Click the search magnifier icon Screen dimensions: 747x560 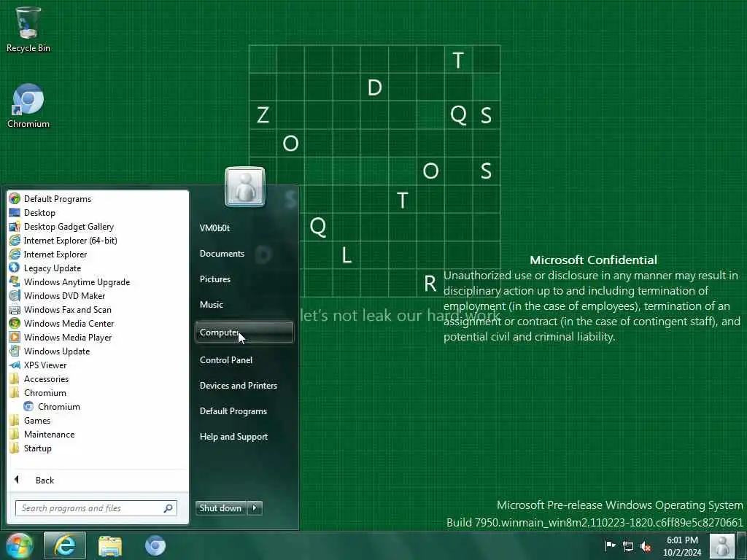(169, 508)
